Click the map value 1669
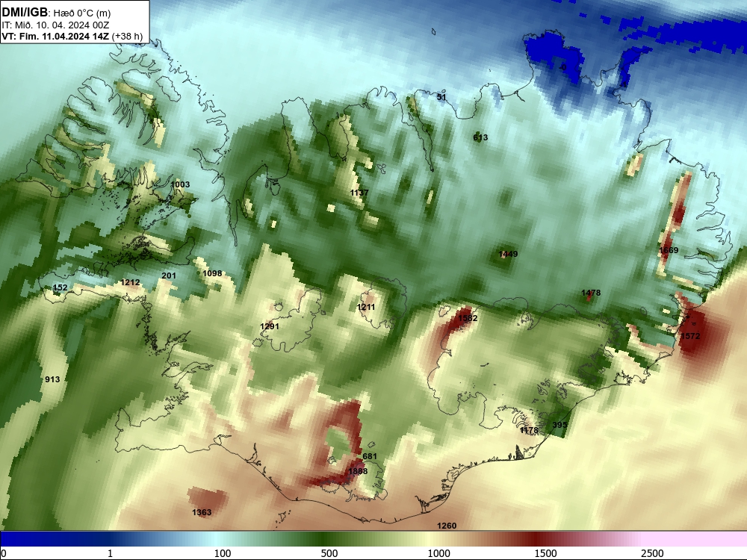Viewport: 747px width, 560px height. click(669, 250)
